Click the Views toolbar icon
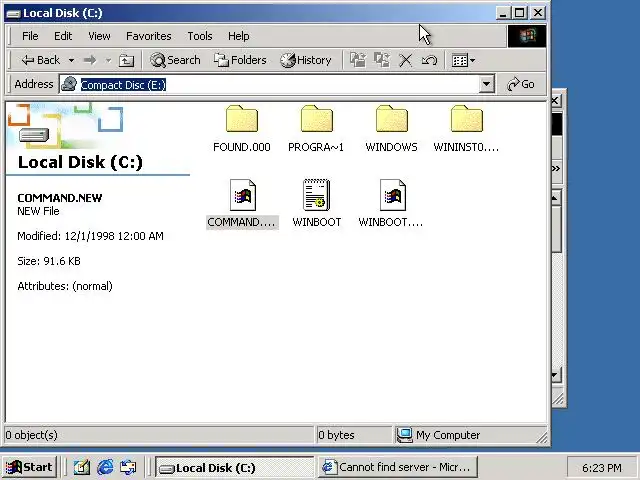Viewport: 640px width, 480px height. (x=460, y=60)
